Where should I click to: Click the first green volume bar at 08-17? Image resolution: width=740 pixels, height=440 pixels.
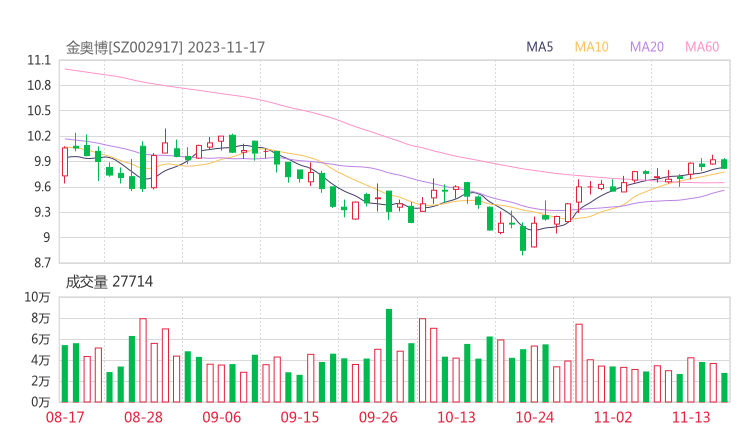pos(65,373)
